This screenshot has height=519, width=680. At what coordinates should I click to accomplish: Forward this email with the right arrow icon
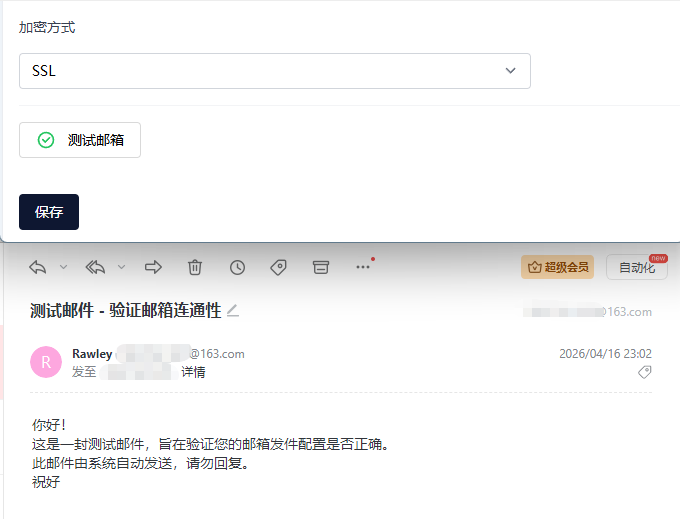point(153,267)
